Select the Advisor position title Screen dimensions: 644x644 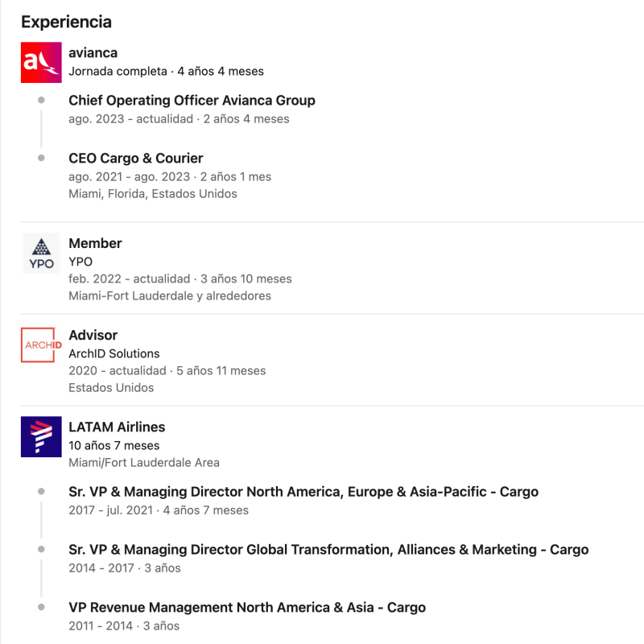pyautogui.click(x=93, y=335)
